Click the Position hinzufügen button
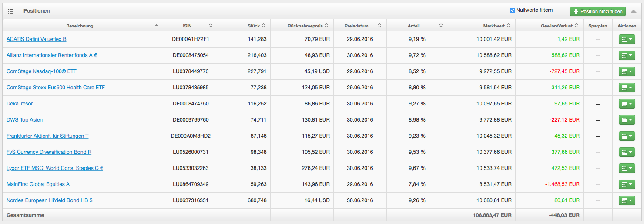644x224 pixels. tap(597, 11)
